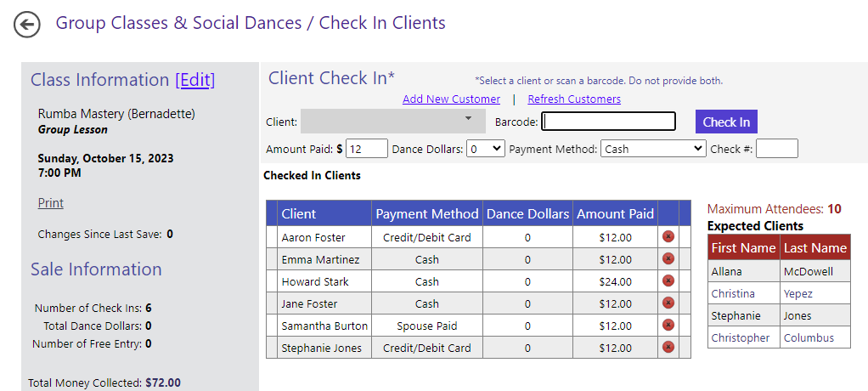Click the back arrow icon
The width and height of the screenshot is (868, 391).
27,25
